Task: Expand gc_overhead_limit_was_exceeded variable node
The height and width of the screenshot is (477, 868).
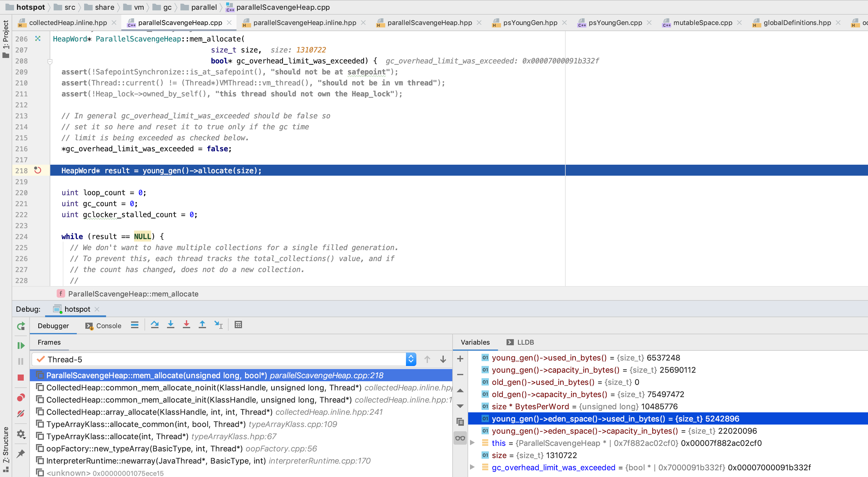Action: 472,467
